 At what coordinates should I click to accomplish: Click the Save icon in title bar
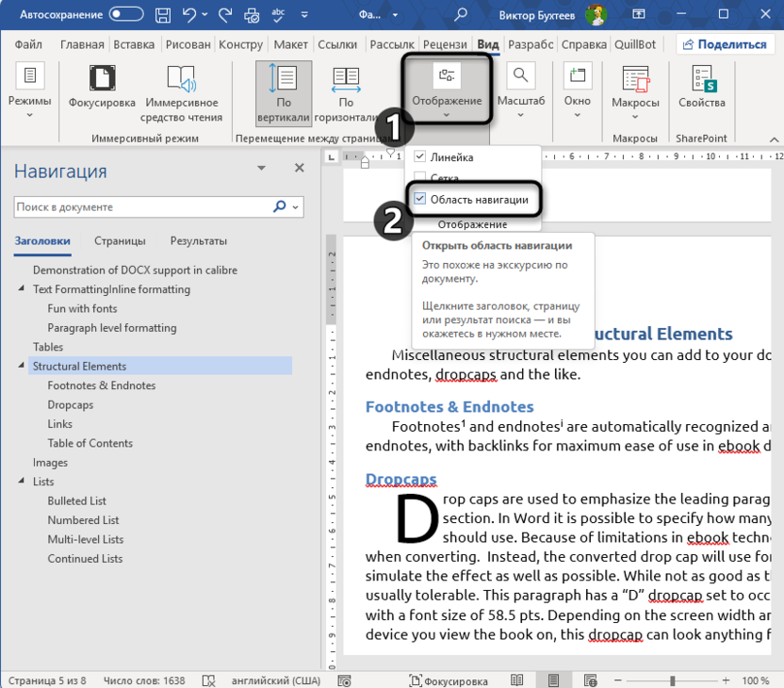pyautogui.click(x=164, y=15)
